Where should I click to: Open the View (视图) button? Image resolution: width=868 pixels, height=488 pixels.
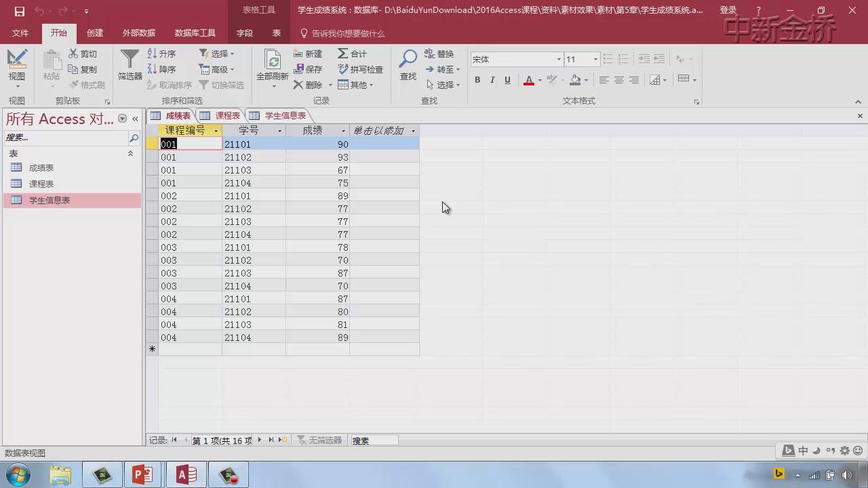[x=17, y=68]
